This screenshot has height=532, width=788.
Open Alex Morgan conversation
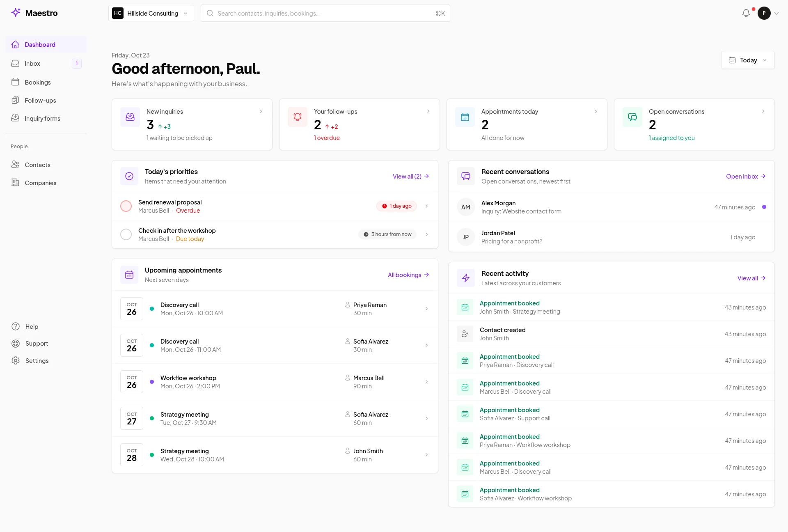[x=612, y=207]
